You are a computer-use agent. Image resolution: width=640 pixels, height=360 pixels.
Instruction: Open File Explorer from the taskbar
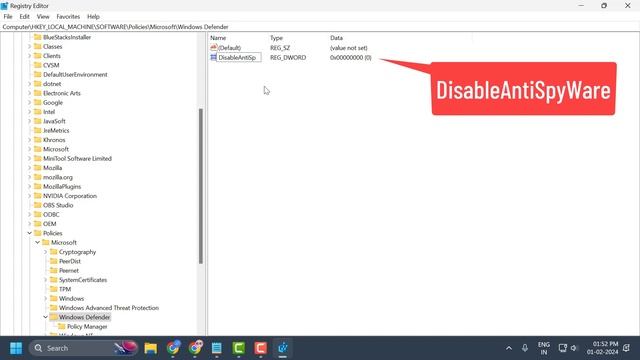151,348
